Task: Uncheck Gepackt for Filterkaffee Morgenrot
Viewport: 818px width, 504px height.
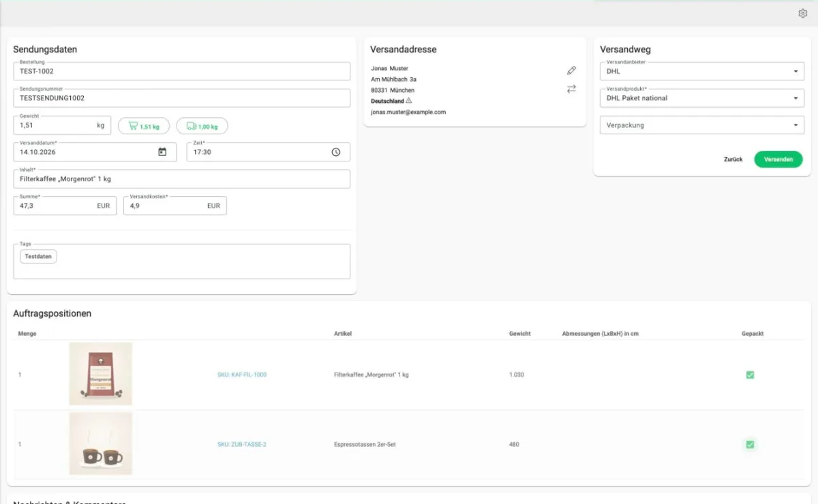Action: click(x=750, y=375)
